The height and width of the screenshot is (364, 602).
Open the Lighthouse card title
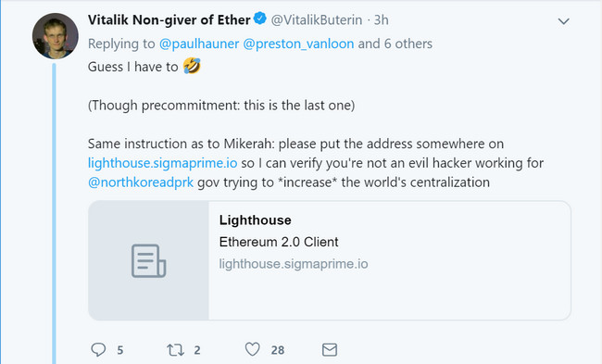click(x=256, y=220)
